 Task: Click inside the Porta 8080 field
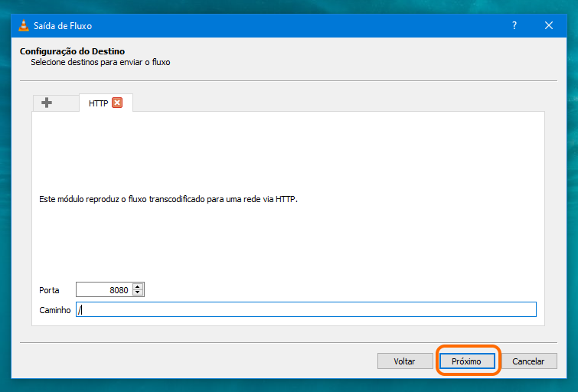(104, 290)
